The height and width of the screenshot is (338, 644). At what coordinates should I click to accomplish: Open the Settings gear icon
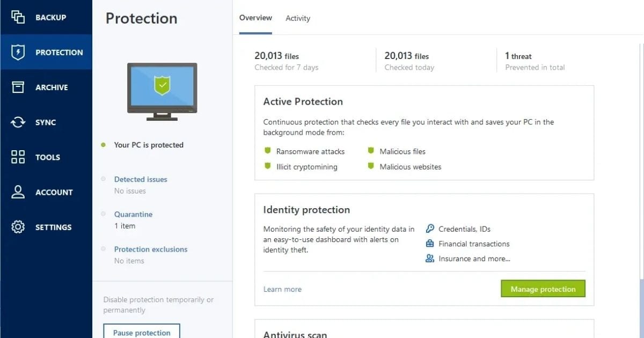(x=18, y=227)
